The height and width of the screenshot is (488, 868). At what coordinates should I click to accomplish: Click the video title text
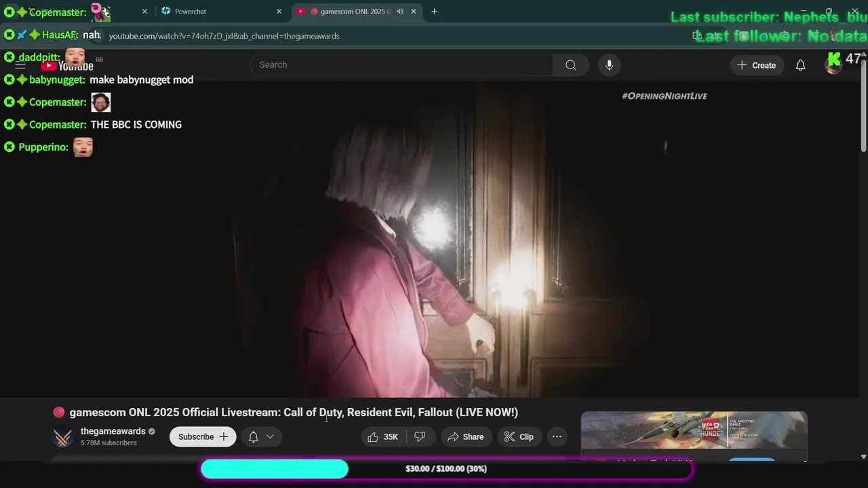tap(294, 412)
